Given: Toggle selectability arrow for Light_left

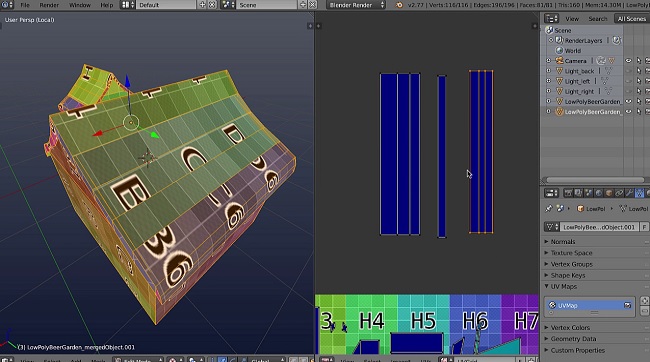Looking at the screenshot, I should (x=638, y=81).
